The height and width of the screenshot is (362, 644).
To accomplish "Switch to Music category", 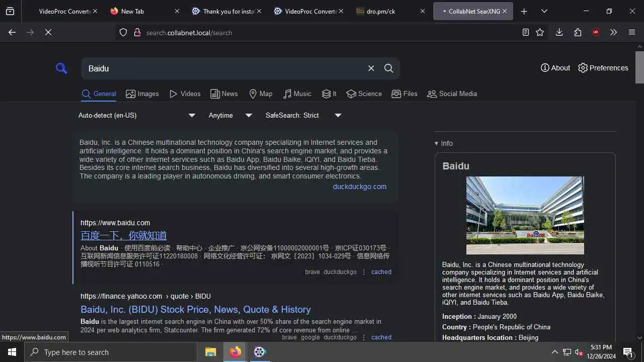I will [297, 94].
